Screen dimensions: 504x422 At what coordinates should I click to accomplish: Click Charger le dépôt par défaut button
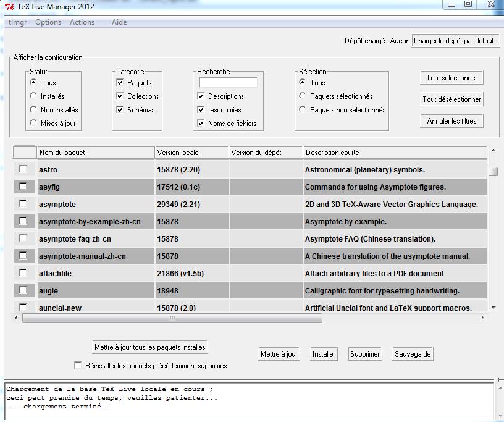pyautogui.click(x=455, y=41)
